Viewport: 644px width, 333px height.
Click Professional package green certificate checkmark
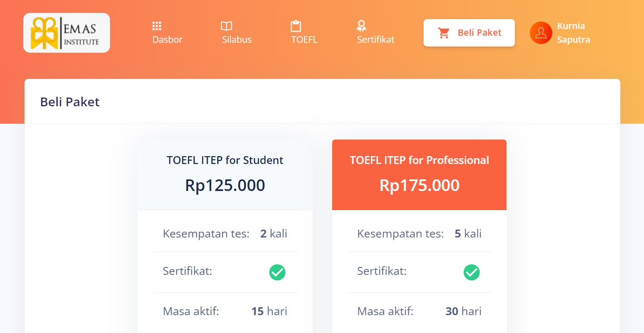pos(471,272)
